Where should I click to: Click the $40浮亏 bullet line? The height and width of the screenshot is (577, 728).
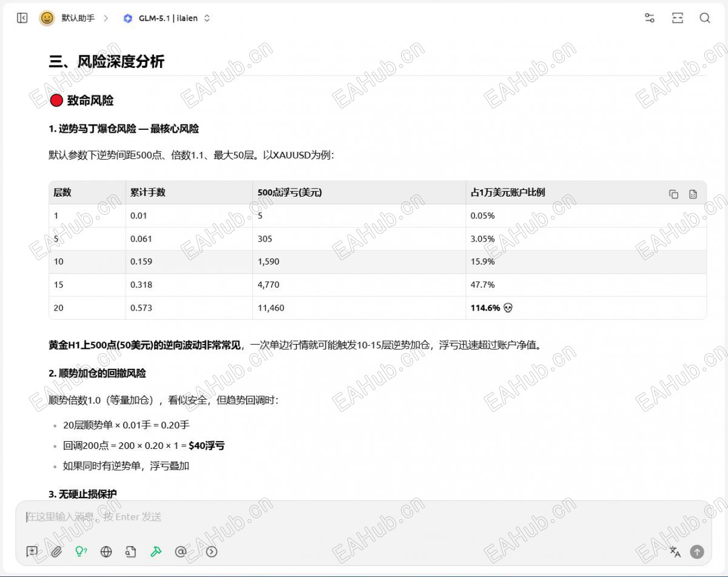point(144,445)
